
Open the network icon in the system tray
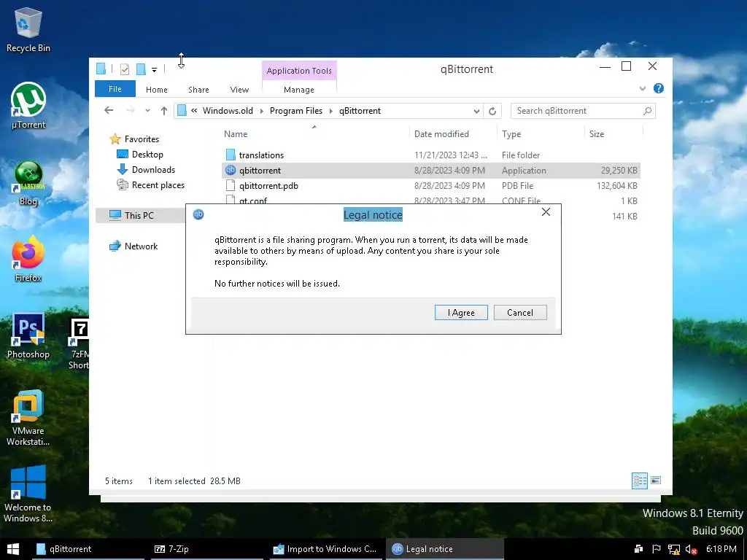click(x=673, y=550)
